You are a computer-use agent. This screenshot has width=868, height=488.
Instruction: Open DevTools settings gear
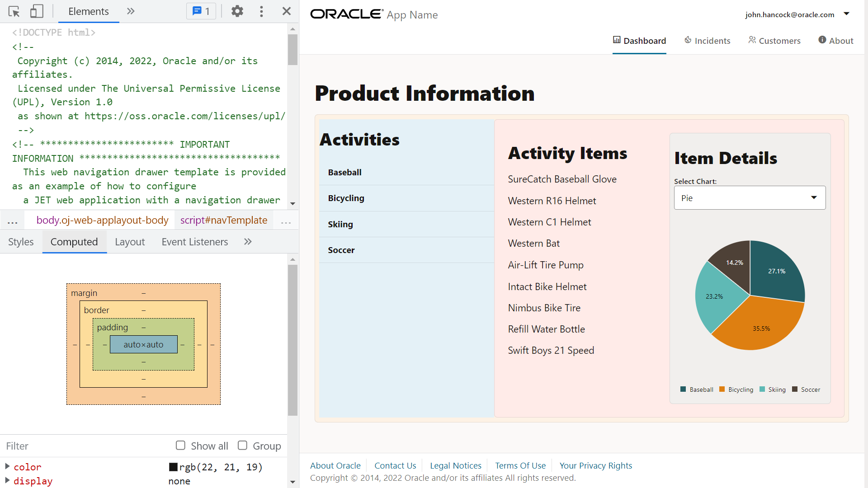(237, 11)
